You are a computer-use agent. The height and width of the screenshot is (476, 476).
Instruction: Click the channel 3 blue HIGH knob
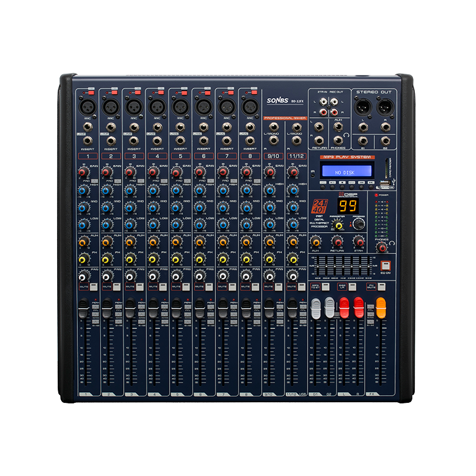pyautogui.click(x=129, y=190)
